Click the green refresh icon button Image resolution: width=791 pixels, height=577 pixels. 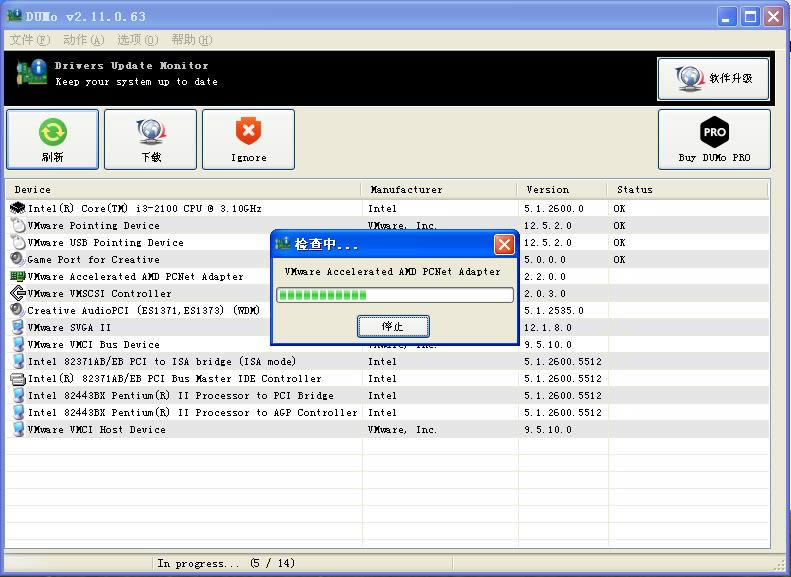pos(52,139)
